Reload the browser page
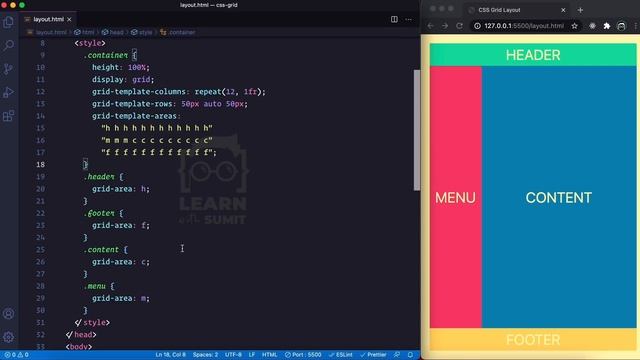The height and width of the screenshot is (360, 640). point(460,26)
